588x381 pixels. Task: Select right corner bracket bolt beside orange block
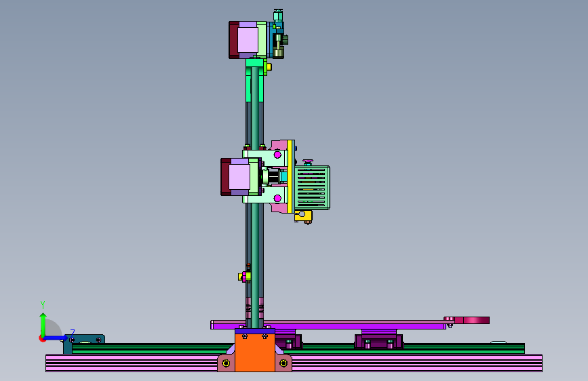283,363
